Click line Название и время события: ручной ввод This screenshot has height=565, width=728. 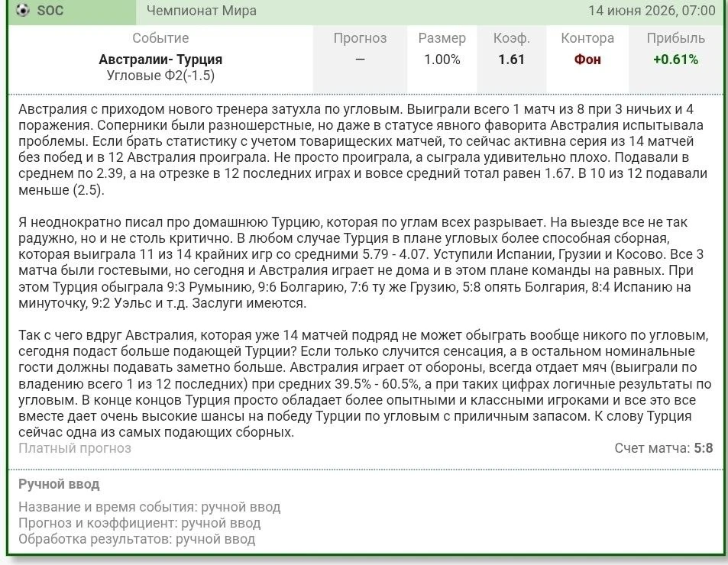pos(150,507)
